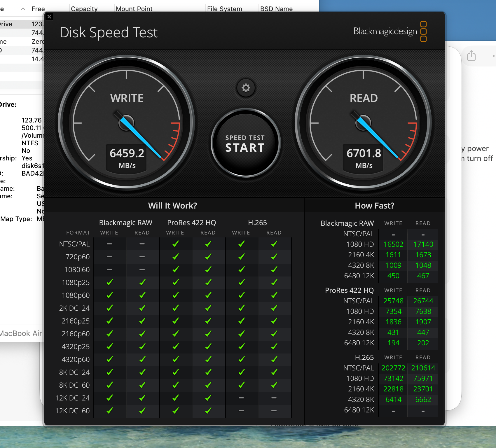Select the 73142 write value
The height and width of the screenshot is (448, 496).
(x=393, y=379)
